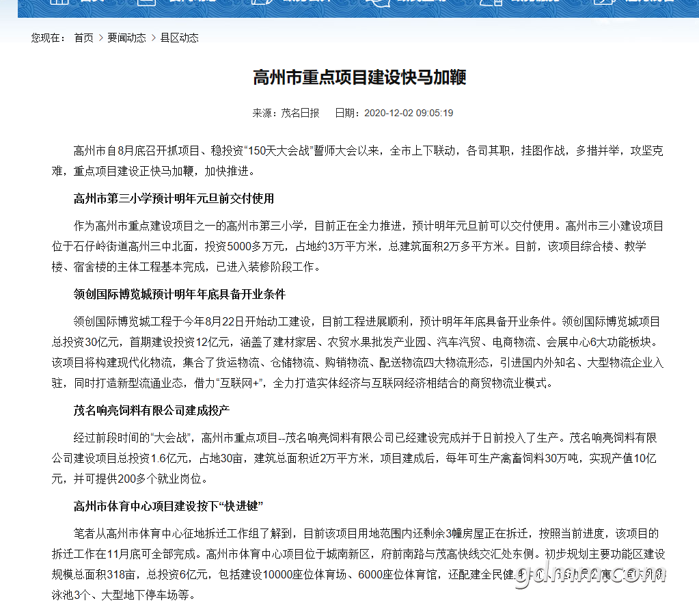Click the article title 高州市重点项目建设快马加鞭
The height and width of the screenshot is (616, 699).
click(360, 78)
